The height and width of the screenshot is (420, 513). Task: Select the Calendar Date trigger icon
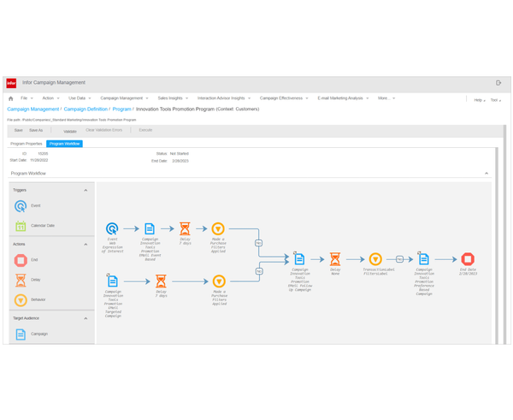click(21, 226)
